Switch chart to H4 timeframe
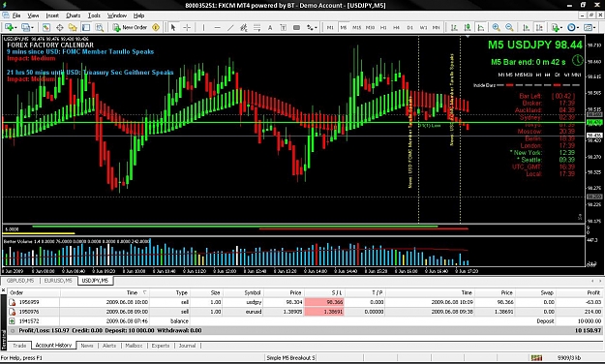 click(396, 27)
